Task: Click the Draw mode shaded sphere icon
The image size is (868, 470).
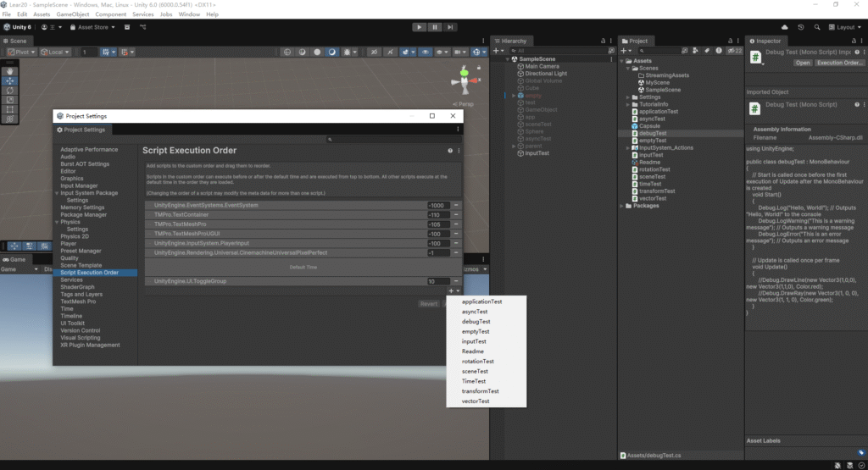Action: pyautogui.click(x=317, y=52)
